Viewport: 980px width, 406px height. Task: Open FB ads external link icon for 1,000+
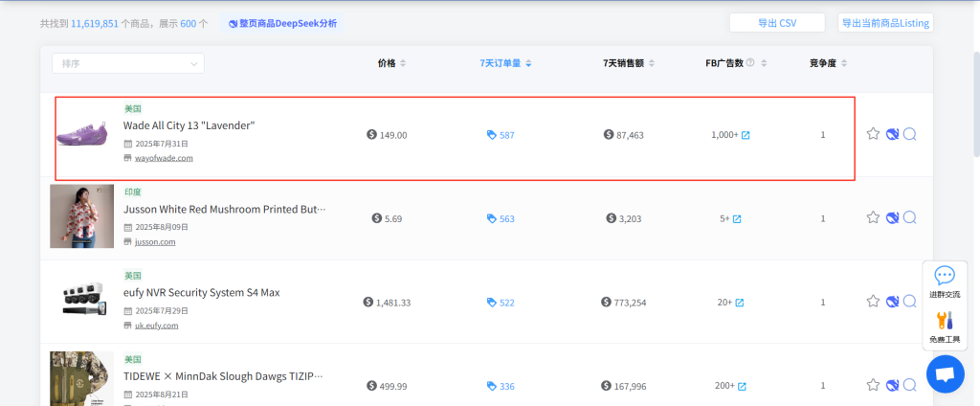[746, 135]
